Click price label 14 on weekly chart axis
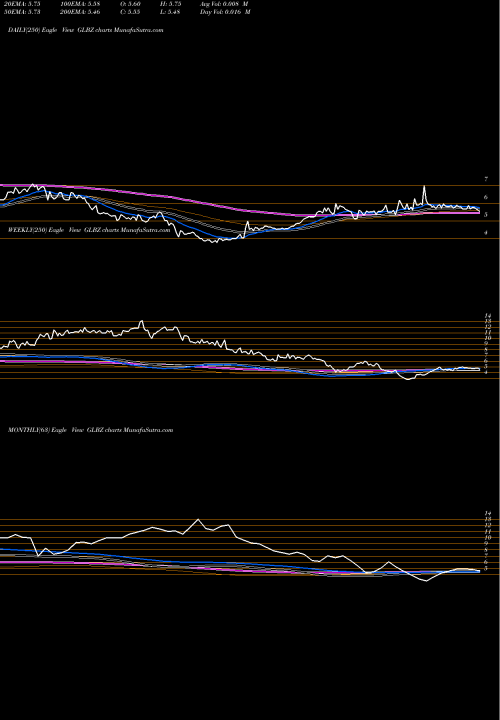The height and width of the screenshot is (720, 500). pyautogui.click(x=488, y=316)
